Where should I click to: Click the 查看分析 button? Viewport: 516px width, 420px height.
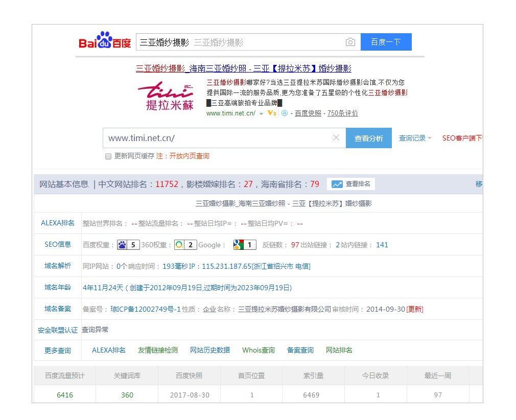click(368, 138)
